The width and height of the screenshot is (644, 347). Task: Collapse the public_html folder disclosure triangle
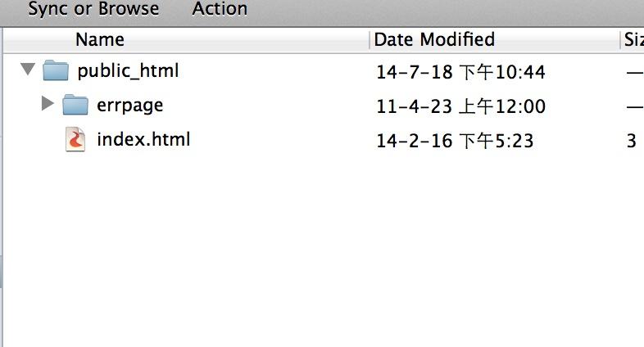28,69
